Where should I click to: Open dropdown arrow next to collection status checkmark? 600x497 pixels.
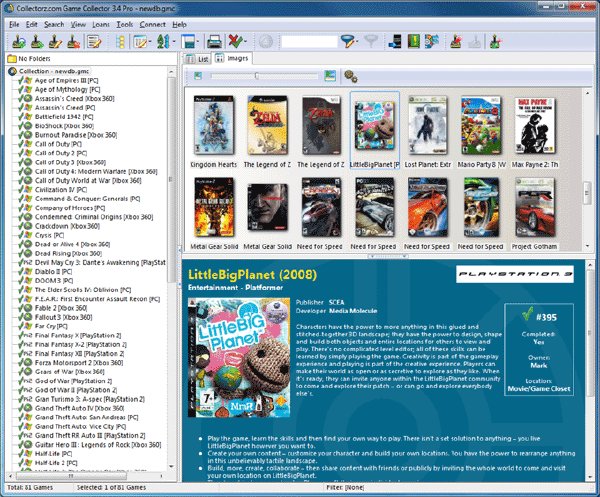pyautogui.click(x=245, y=41)
